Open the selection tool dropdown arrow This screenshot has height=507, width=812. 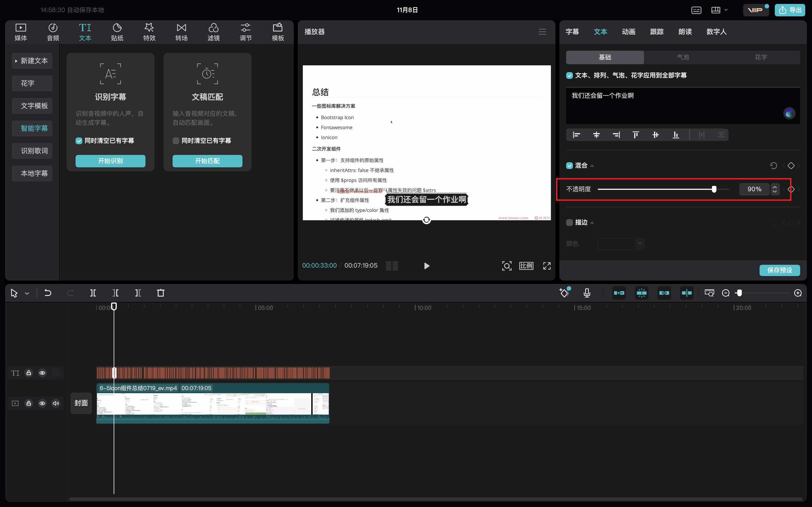point(27,294)
